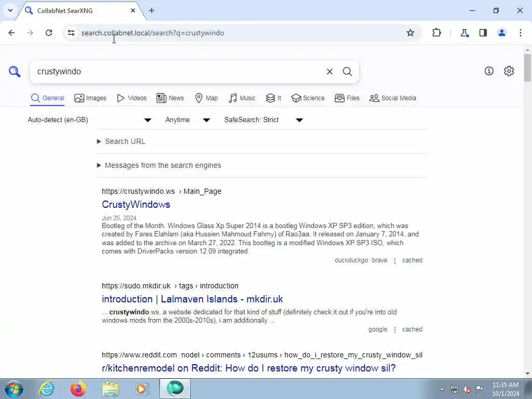Image resolution: width=532 pixels, height=399 pixels.
Task: Close the CollabNet SearXNG tab
Action: tap(133, 10)
